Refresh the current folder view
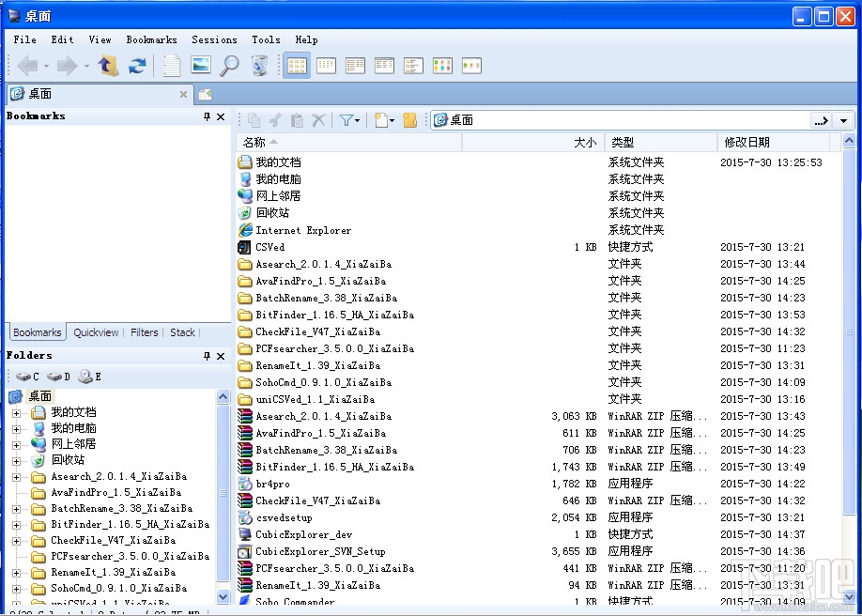Viewport: 862px width, 616px height. pos(137,66)
